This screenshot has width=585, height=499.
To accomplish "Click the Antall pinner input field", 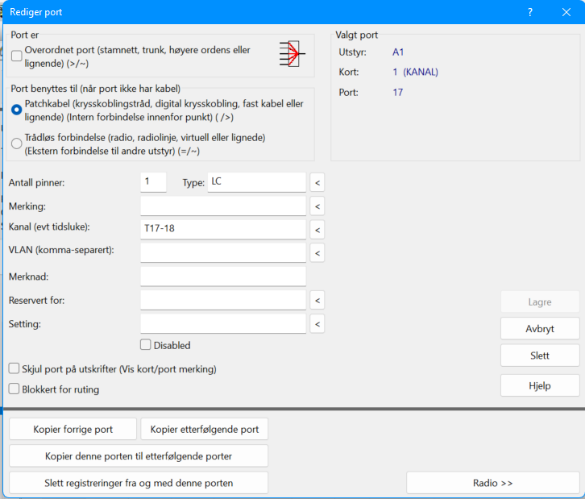I will 153,182.
